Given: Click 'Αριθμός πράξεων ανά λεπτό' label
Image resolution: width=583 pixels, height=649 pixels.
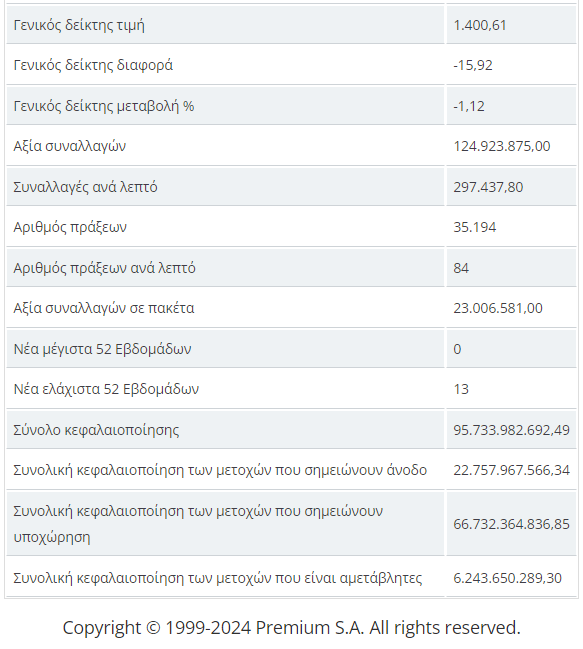Looking at the screenshot, I should tap(104, 268).
